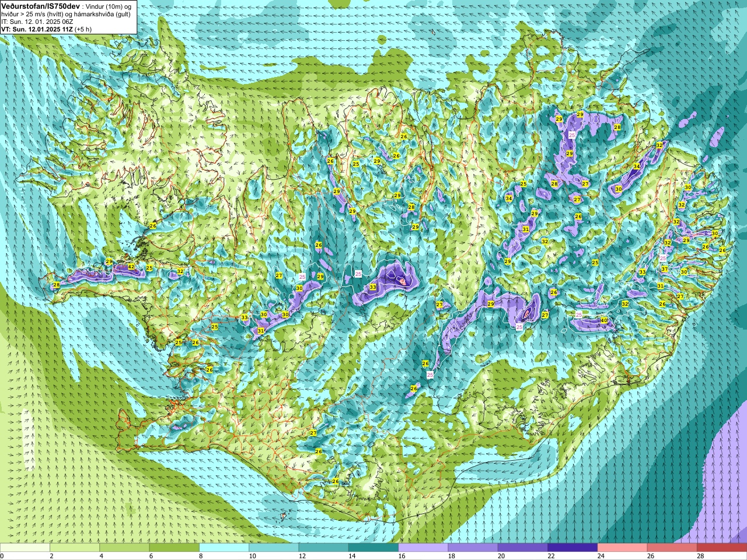Click the legend scale tick number 24
747x560 pixels.
[601, 556]
